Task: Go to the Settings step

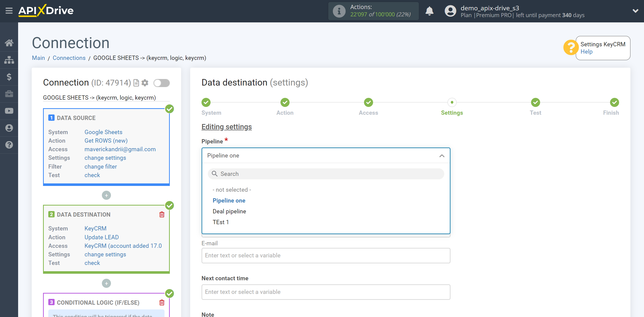Action: click(452, 102)
